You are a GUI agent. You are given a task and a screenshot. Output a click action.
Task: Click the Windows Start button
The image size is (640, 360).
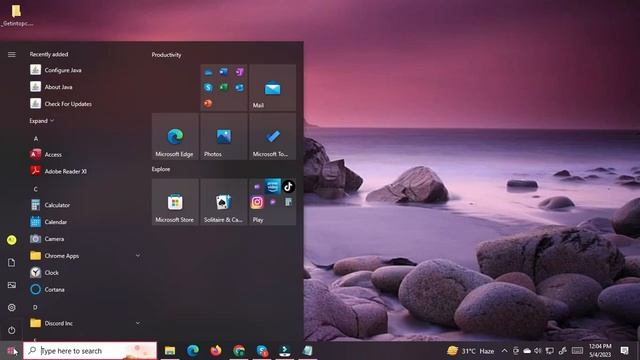tap(11, 351)
